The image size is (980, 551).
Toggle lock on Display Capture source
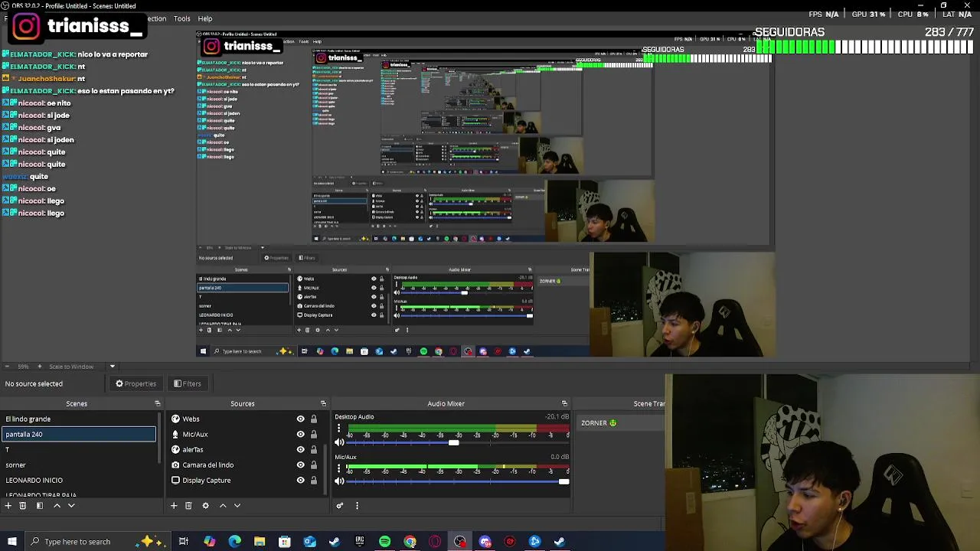(313, 481)
